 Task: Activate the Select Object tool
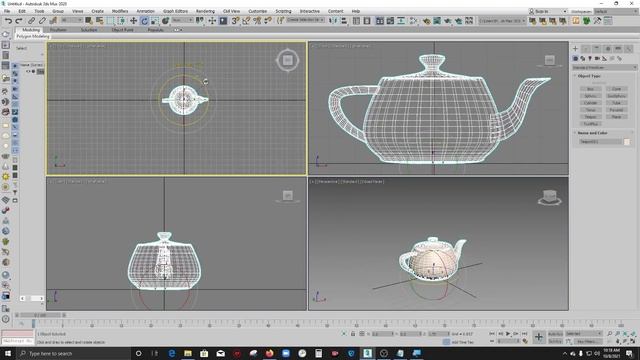[x=89, y=20]
